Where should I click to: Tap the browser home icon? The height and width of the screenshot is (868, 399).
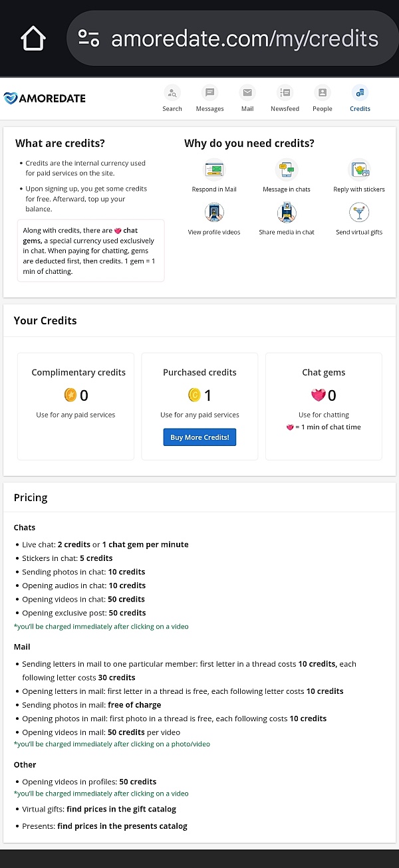33,39
